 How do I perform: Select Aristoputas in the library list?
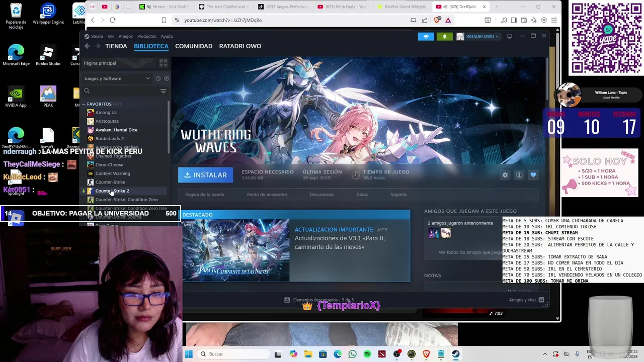tap(107, 121)
